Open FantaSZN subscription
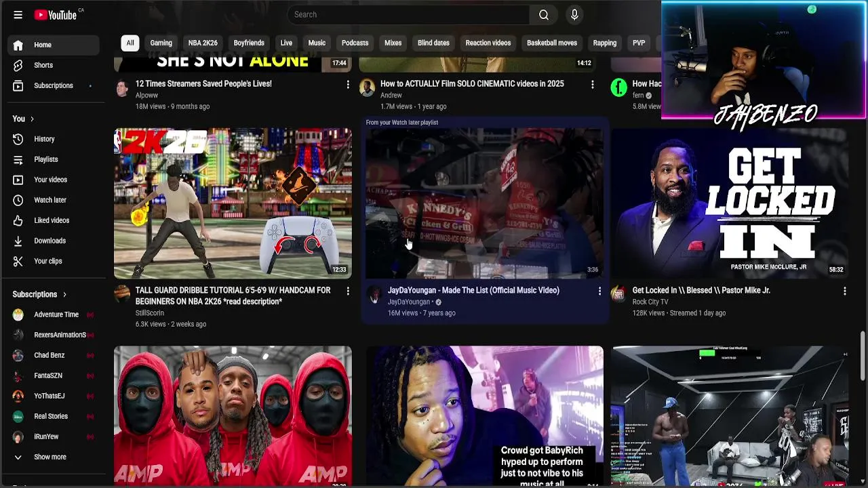The image size is (868, 488). (x=54, y=375)
